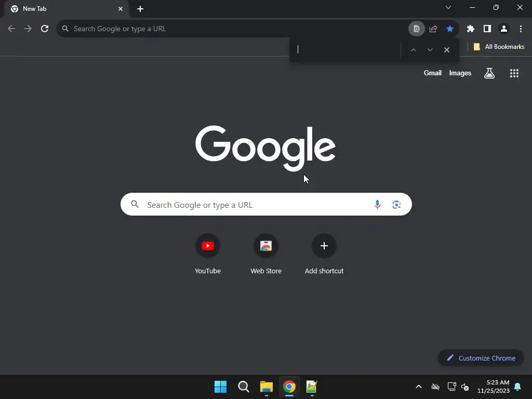Open taskbar Search
Screen dimensions: 532x399
[x=244, y=387]
